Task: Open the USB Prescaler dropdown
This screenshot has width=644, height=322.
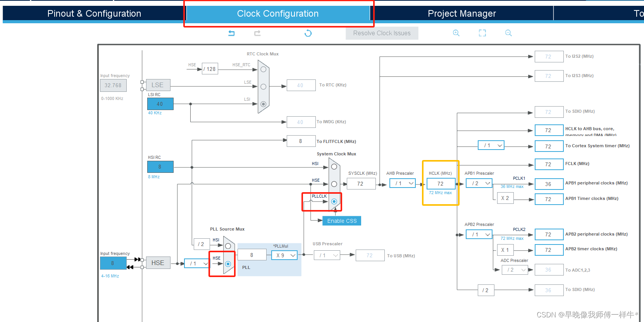Action: (327, 255)
